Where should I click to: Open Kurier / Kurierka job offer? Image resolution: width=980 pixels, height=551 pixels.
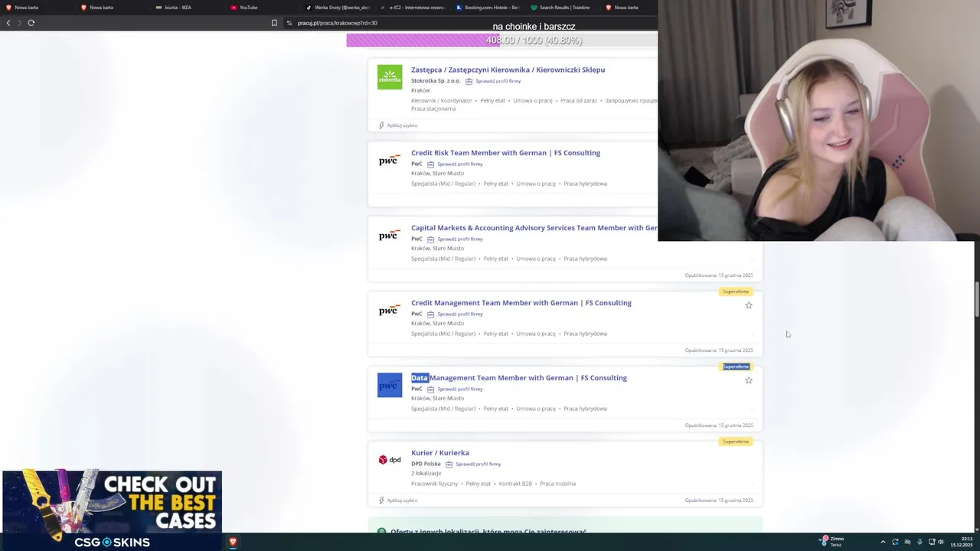pyautogui.click(x=440, y=452)
